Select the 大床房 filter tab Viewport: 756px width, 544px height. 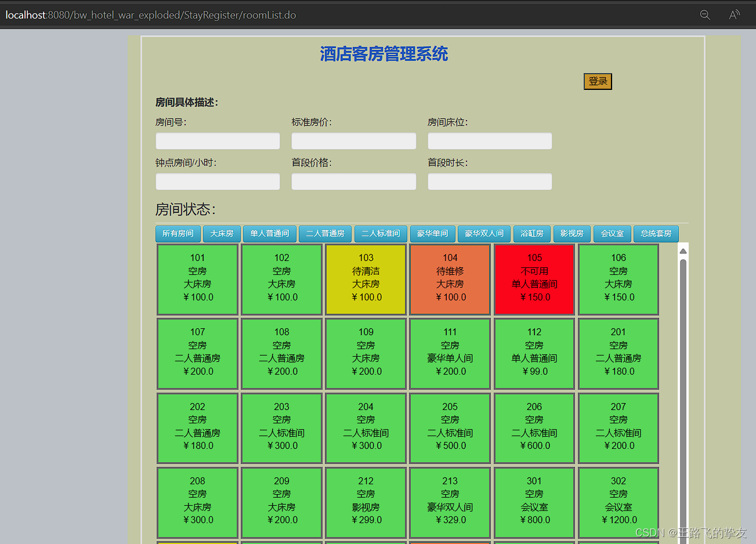(x=222, y=234)
